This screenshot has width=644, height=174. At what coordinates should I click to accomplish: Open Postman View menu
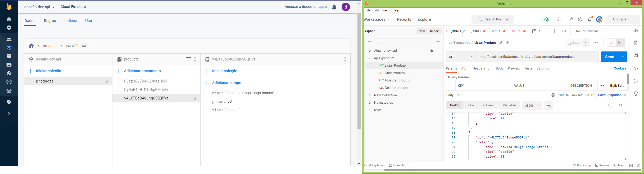pyautogui.click(x=386, y=10)
